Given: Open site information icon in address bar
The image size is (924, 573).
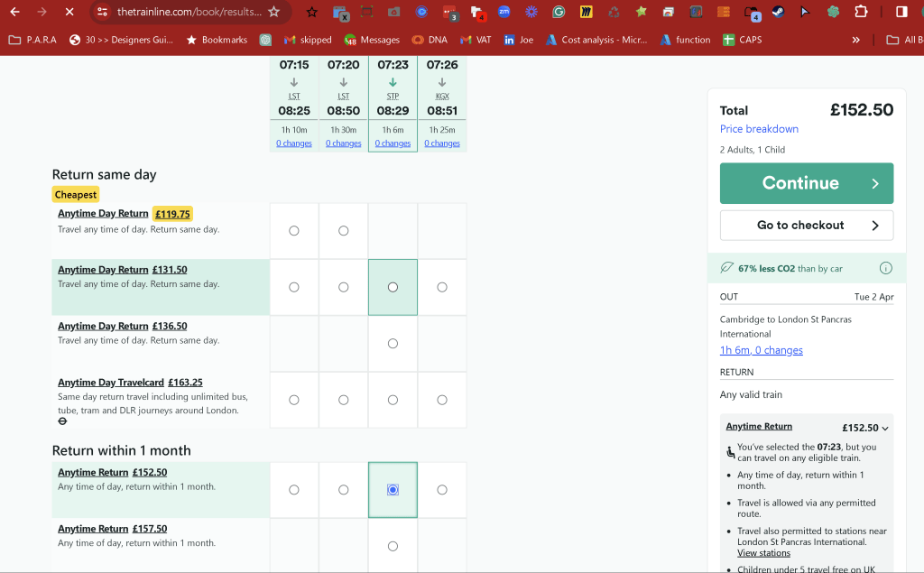Looking at the screenshot, I should pos(103,12).
